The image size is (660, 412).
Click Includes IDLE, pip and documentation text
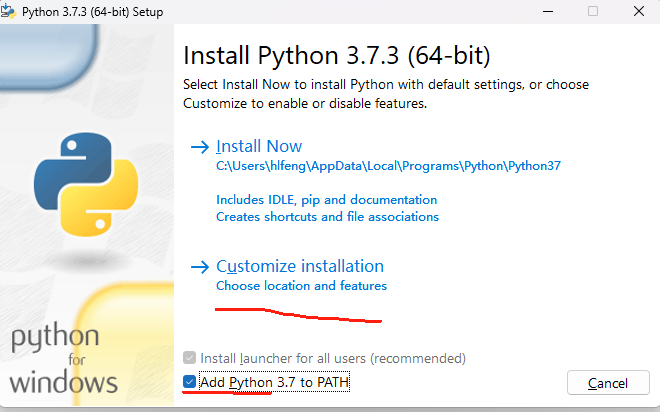pyautogui.click(x=327, y=200)
